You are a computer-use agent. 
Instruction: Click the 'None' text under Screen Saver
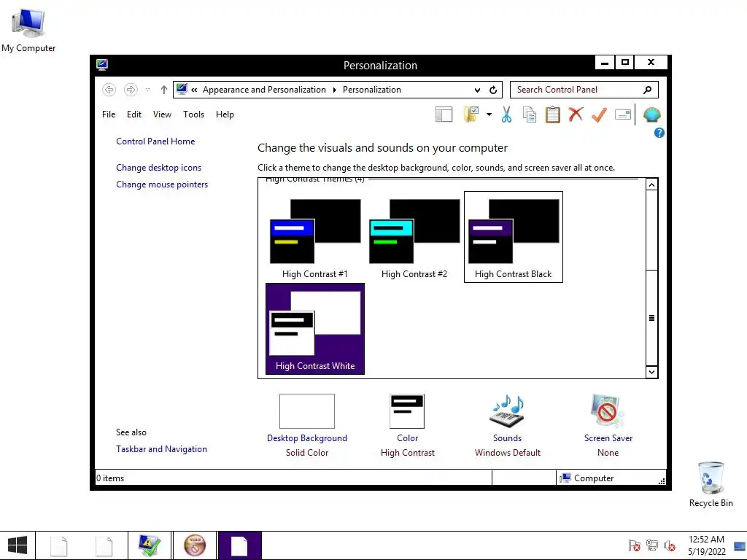(608, 453)
